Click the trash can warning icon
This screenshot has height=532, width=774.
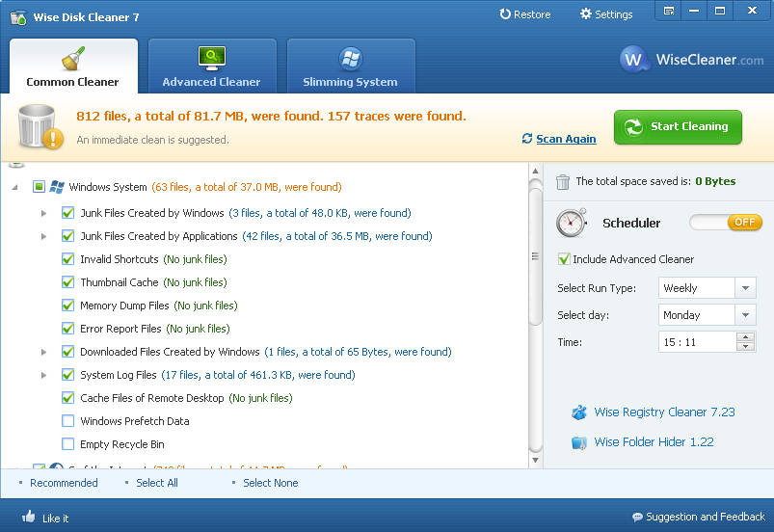click(40, 126)
